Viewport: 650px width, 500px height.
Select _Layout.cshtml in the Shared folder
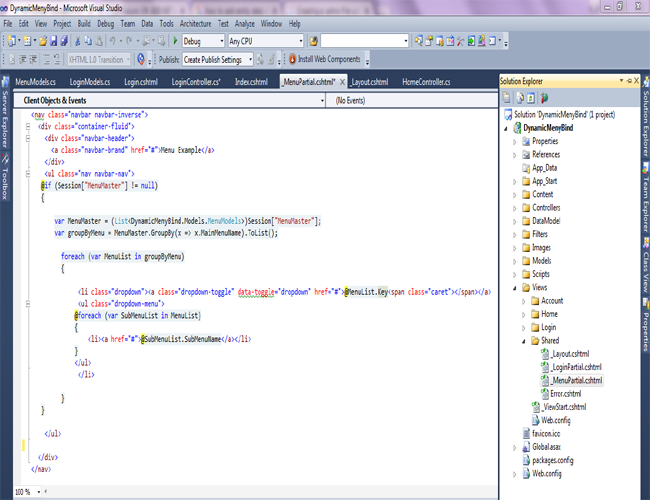569,353
